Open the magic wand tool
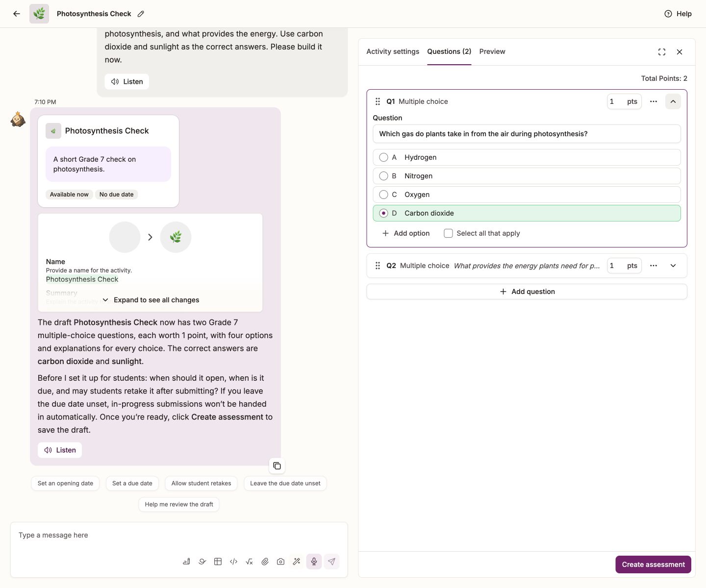Image resolution: width=706 pixels, height=588 pixels. 296,562
